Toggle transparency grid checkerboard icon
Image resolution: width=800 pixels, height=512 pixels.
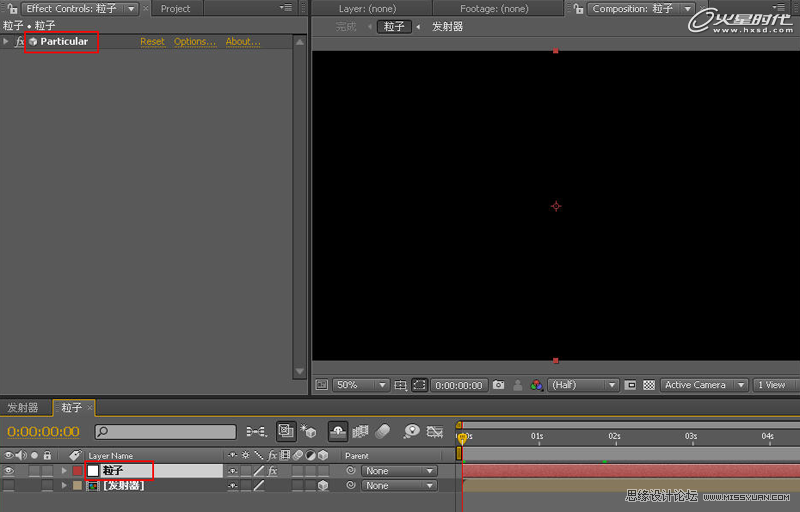(x=648, y=385)
